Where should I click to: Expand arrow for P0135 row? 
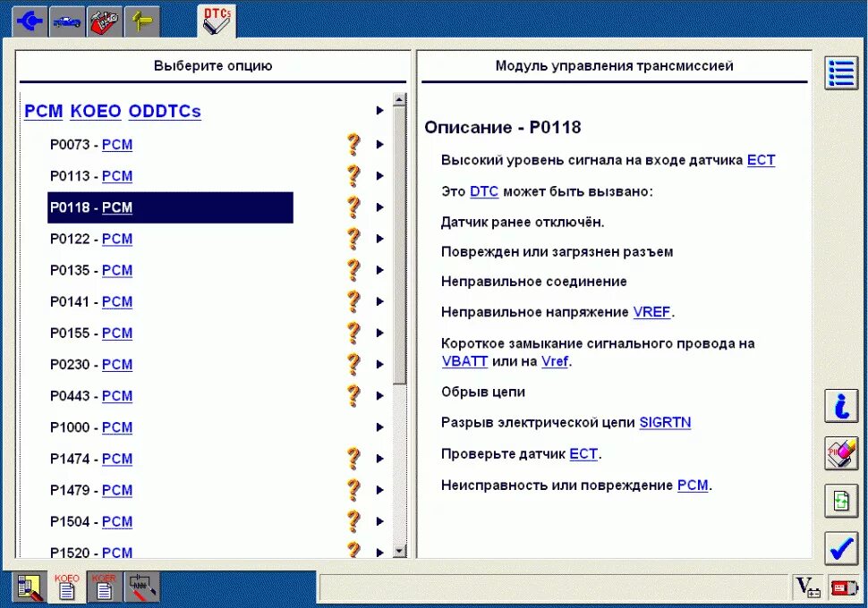[379, 270]
